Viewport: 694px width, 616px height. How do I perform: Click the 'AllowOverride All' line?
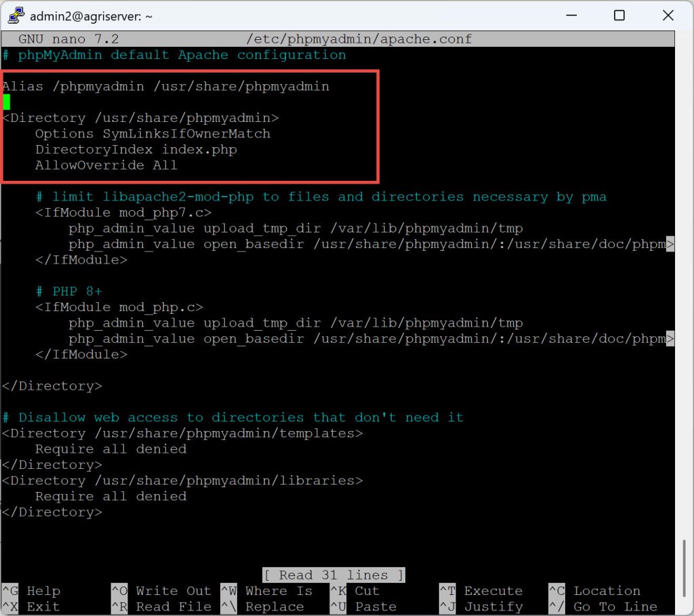tap(106, 165)
